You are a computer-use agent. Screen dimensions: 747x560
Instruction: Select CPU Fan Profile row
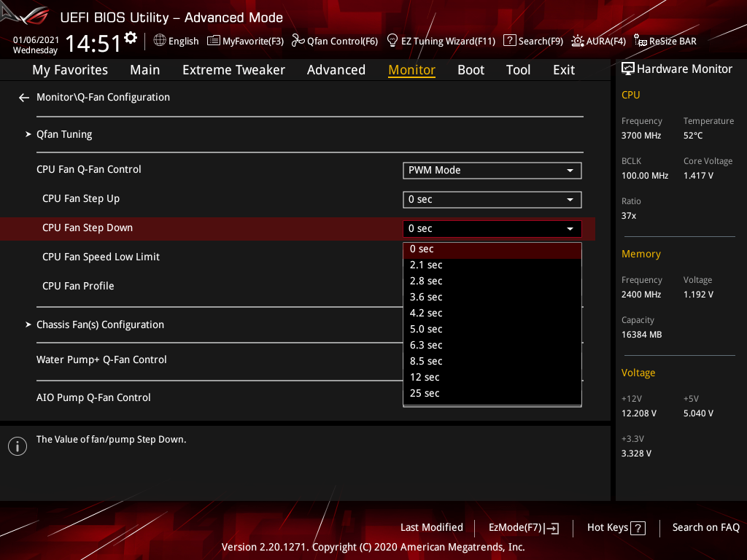(78, 286)
